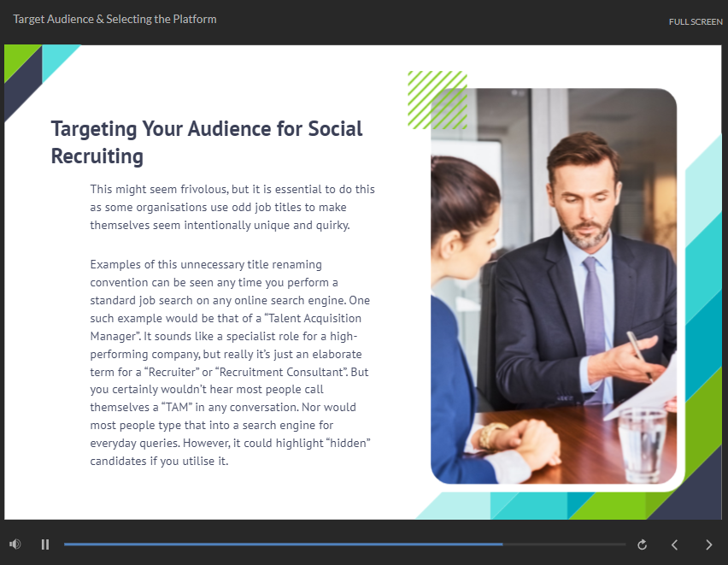This screenshot has height=565, width=728.
Task: Click the paragraph starting 'Examples of this unnecessary'
Action: [231, 362]
